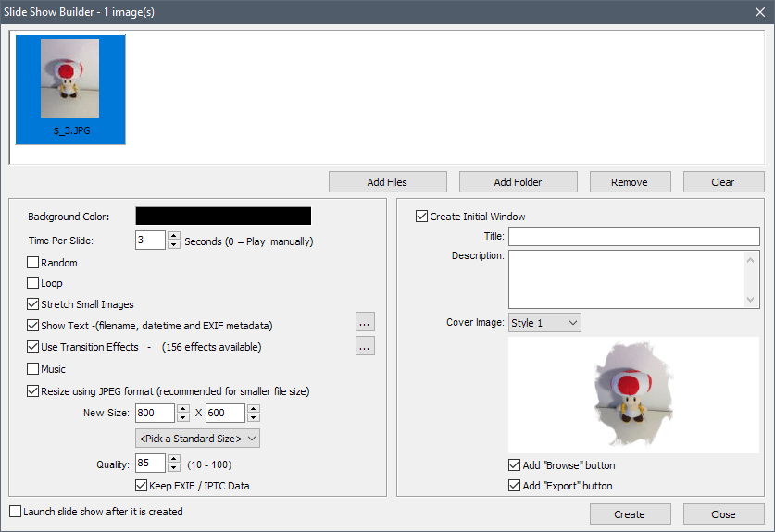Decrease Time Per Slide with down arrow
This screenshot has height=532, width=775.
pyautogui.click(x=173, y=244)
